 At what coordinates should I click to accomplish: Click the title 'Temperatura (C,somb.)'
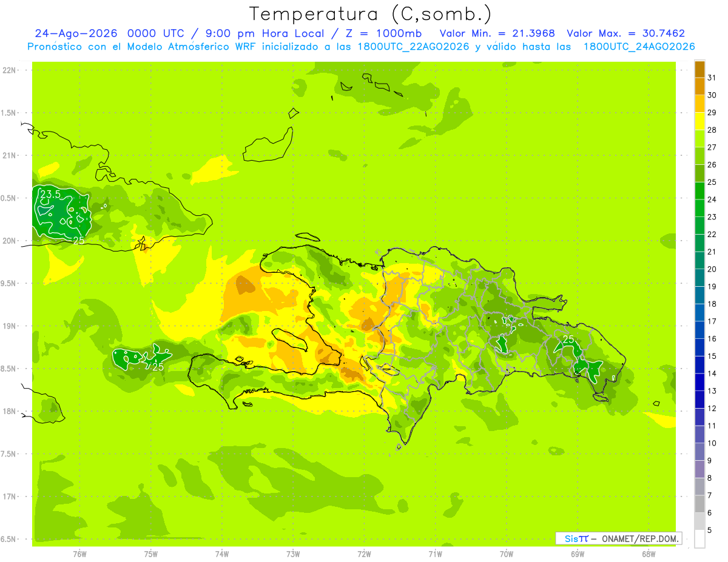pos(371,14)
